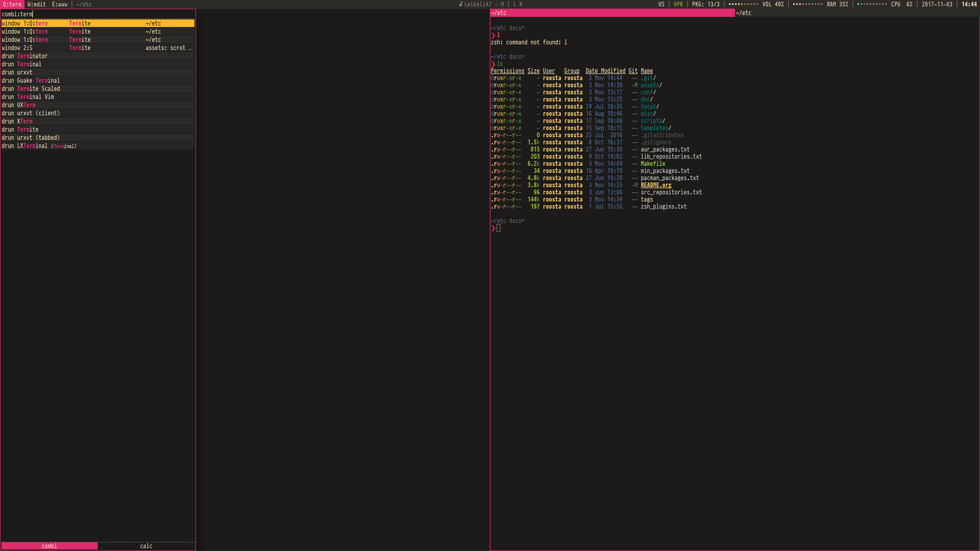Pick the drun LXTerminal entry
Screen dimensions: 980x551
click(x=38, y=146)
